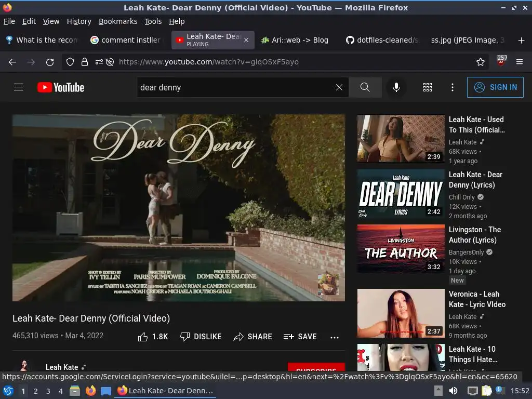Click the Used To This thumbnail
532x399 pixels.
(401, 139)
